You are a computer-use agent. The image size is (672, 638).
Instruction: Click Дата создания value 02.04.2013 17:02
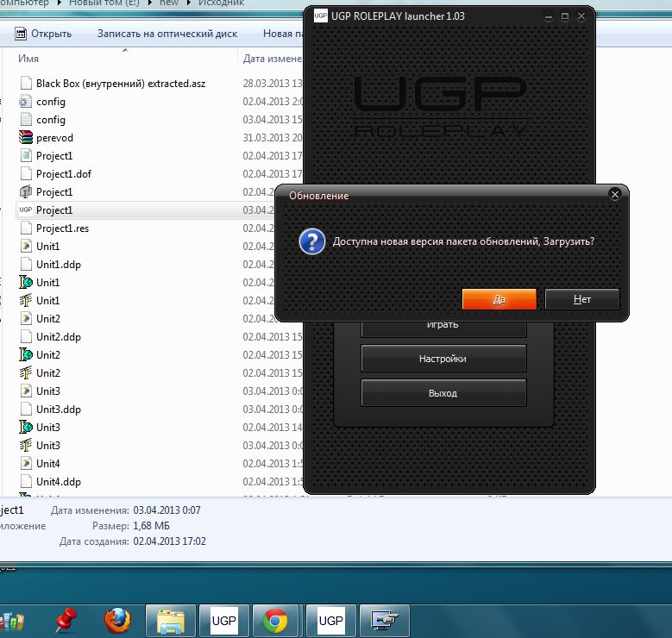pyautogui.click(x=169, y=541)
